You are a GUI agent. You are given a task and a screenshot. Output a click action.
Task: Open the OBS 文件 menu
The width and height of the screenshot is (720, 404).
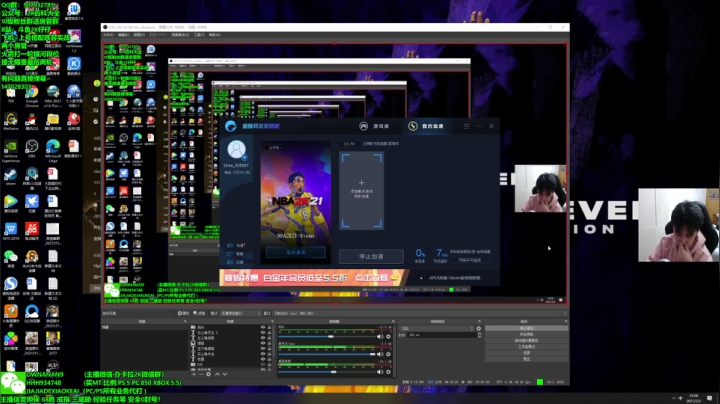pos(108,35)
